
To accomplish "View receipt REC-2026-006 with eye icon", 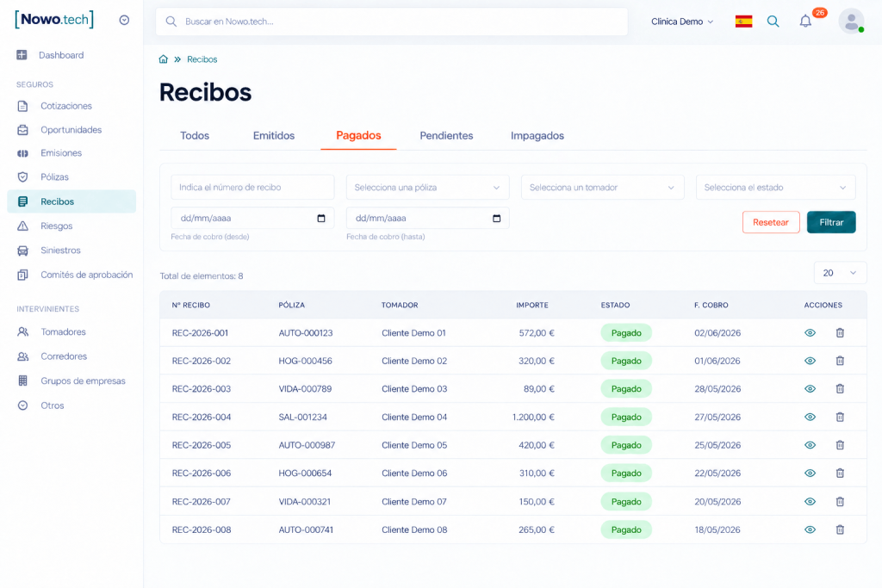I will [x=810, y=473].
